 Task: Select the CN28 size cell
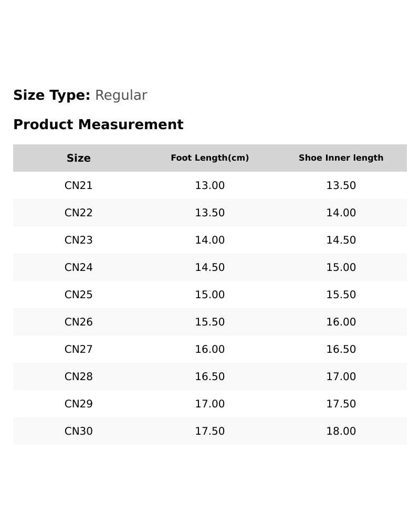[78, 376]
